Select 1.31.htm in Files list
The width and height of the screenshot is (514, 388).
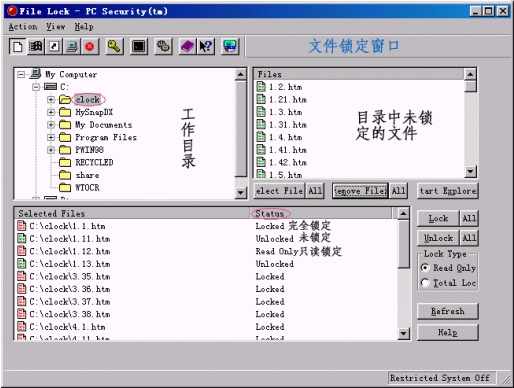(x=288, y=125)
